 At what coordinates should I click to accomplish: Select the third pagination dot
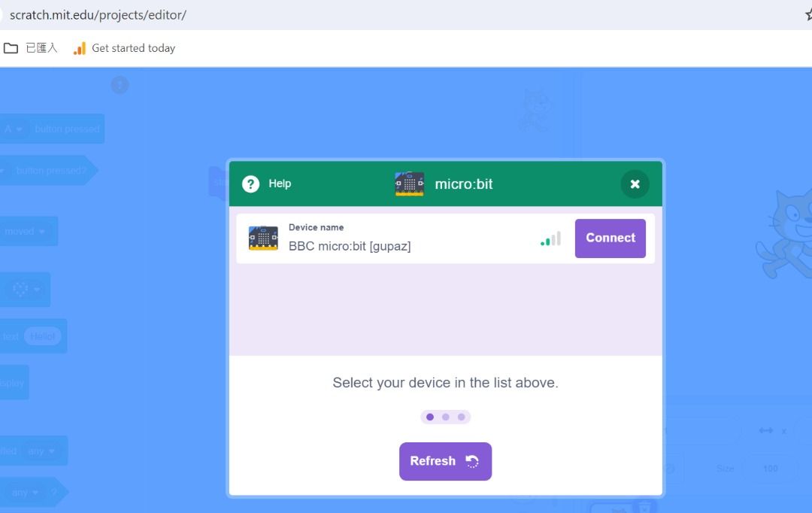point(462,417)
